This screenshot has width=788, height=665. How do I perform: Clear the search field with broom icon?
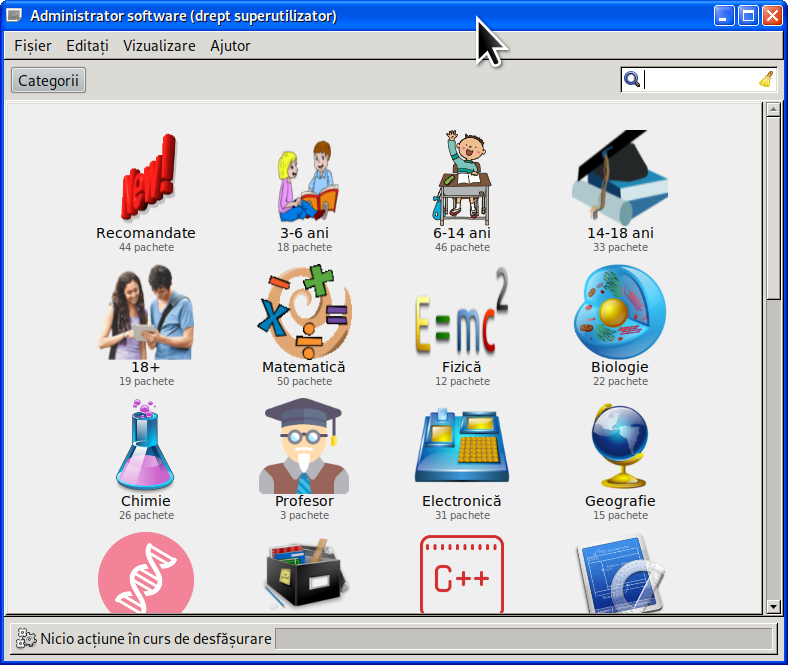tap(766, 79)
